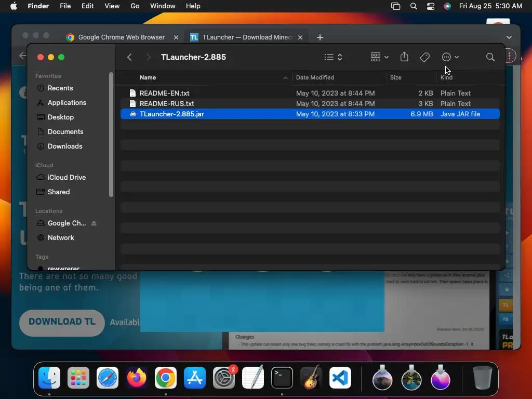532x399 pixels.
Task: Select TLauncher-2.885.jar file
Action: (310, 114)
